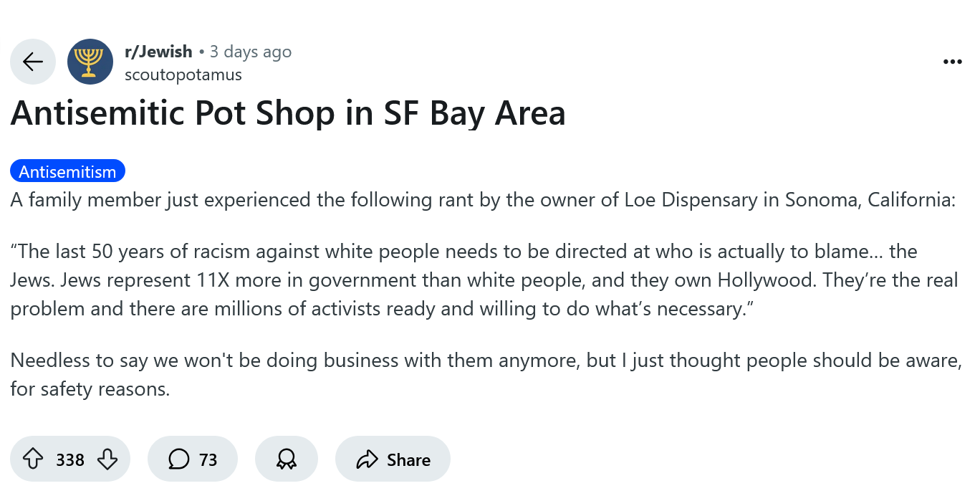980x496 pixels.
Task: Click the 3 days ago timestamp
Action: (251, 52)
